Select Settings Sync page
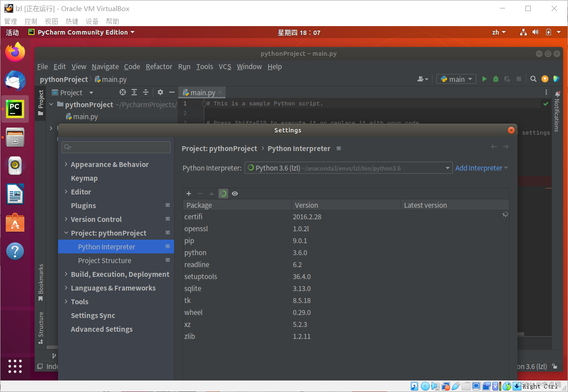The width and height of the screenshot is (568, 392). coord(93,315)
